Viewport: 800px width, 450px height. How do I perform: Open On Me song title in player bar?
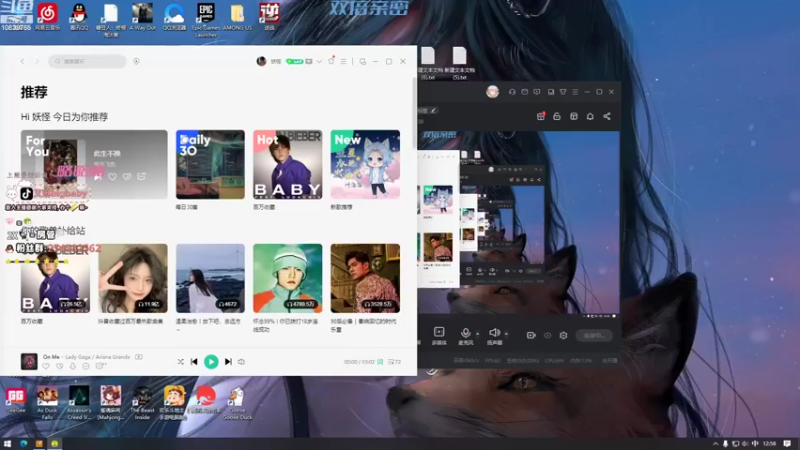[51, 357]
